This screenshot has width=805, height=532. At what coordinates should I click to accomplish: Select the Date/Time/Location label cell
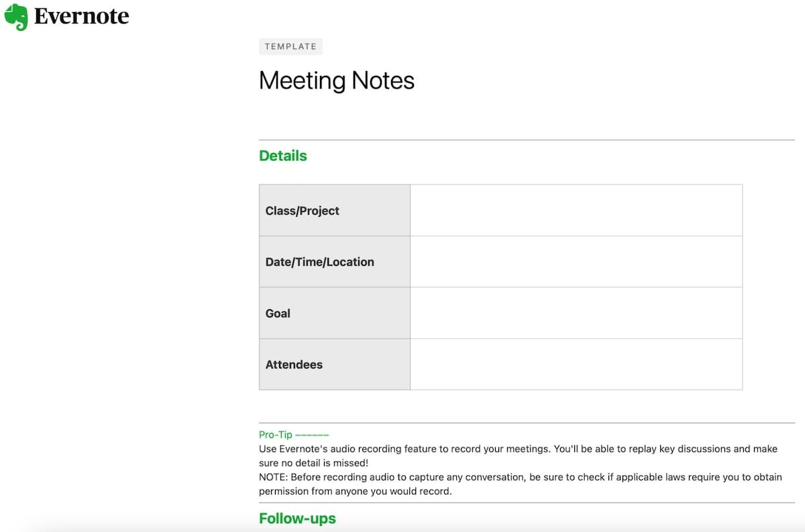pos(334,262)
